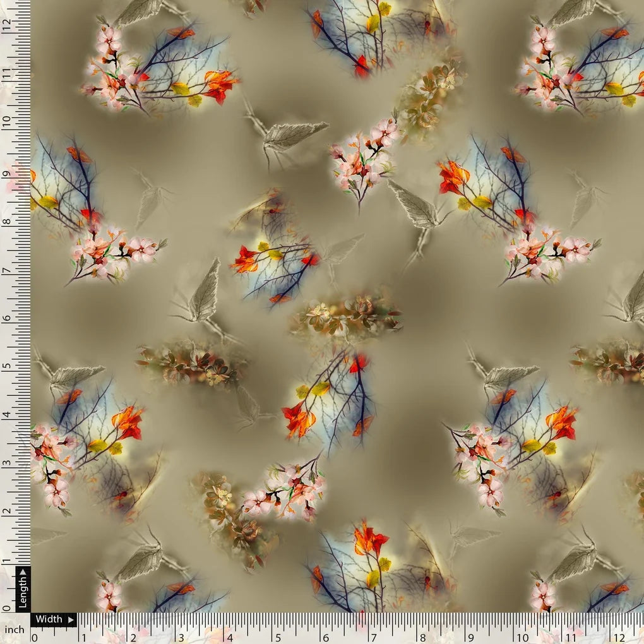Select the inch unit label
644x644 pixels.
15,629
